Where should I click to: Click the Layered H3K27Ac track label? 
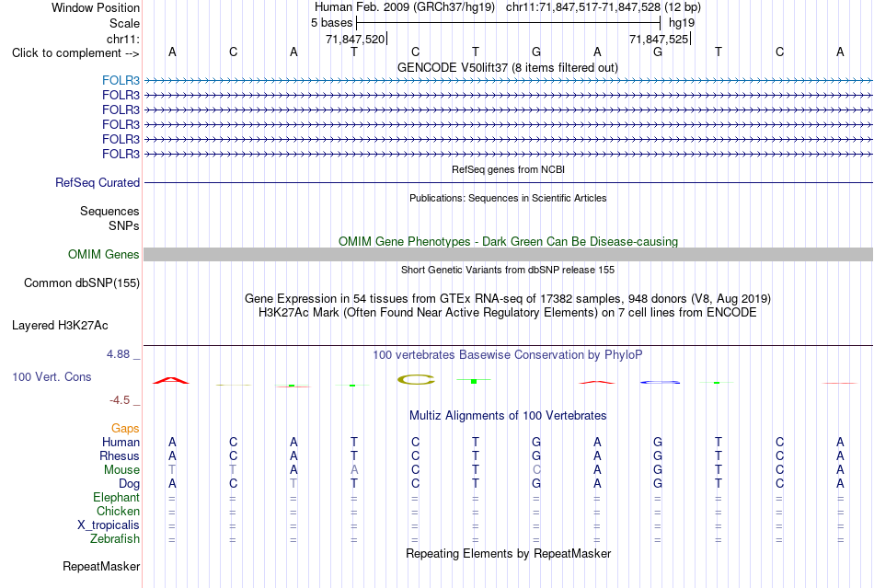pos(60,326)
